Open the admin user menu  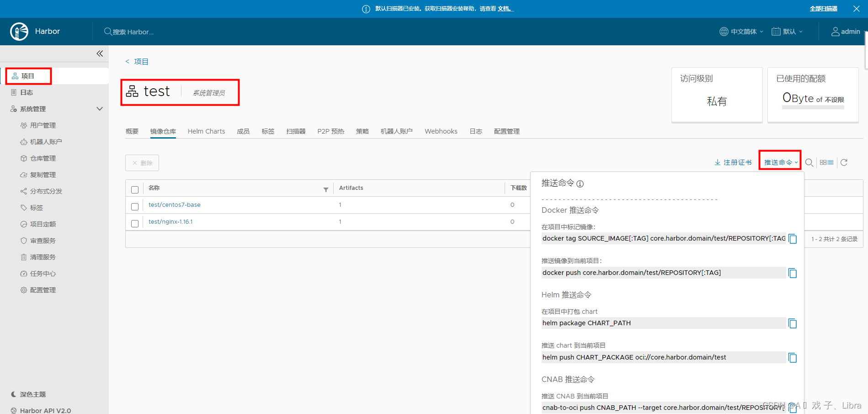click(x=846, y=32)
